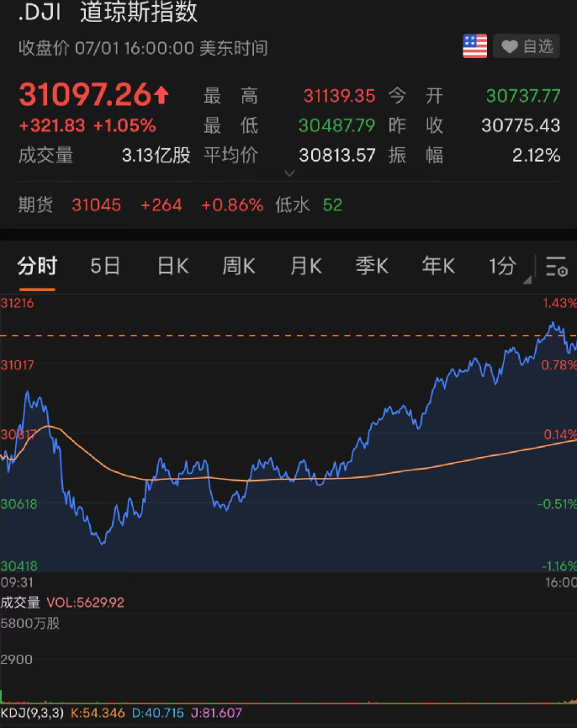The height and width of the screenshot is (728, 577).
Task: Click the 昨收 value 30775.43
Action: pyautogui.click(x=521, y=125)
